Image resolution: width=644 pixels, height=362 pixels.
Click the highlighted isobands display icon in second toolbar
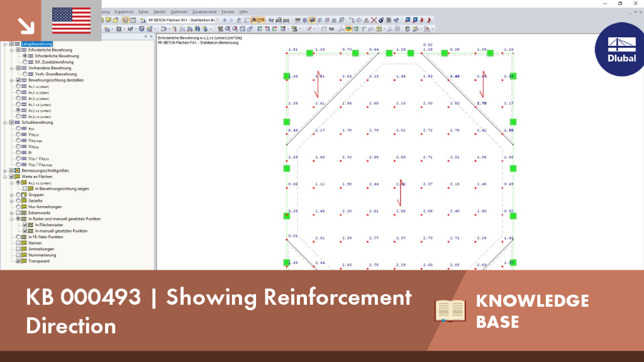348,29
